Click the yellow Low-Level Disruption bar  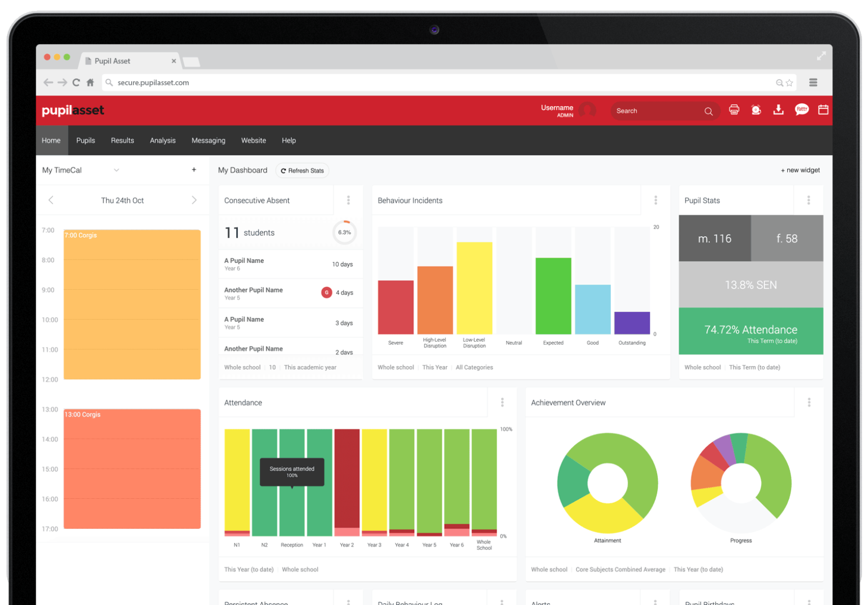(474, 288)
